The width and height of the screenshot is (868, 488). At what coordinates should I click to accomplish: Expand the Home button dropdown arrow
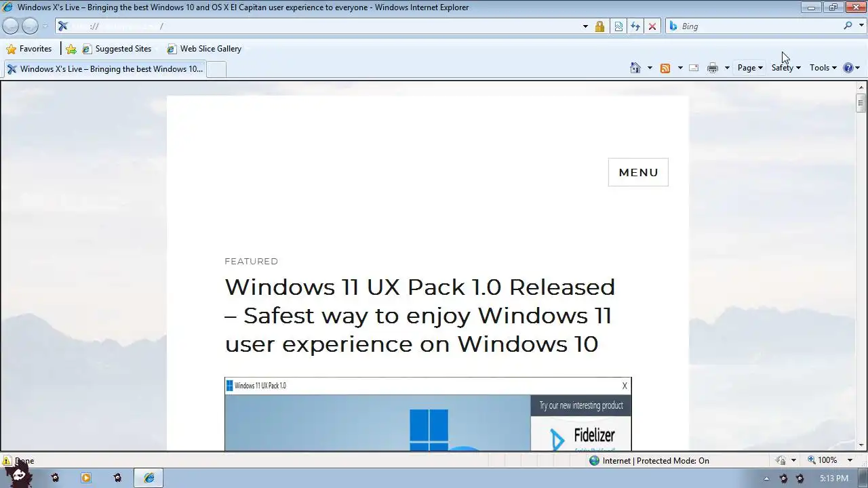point(650,68)
